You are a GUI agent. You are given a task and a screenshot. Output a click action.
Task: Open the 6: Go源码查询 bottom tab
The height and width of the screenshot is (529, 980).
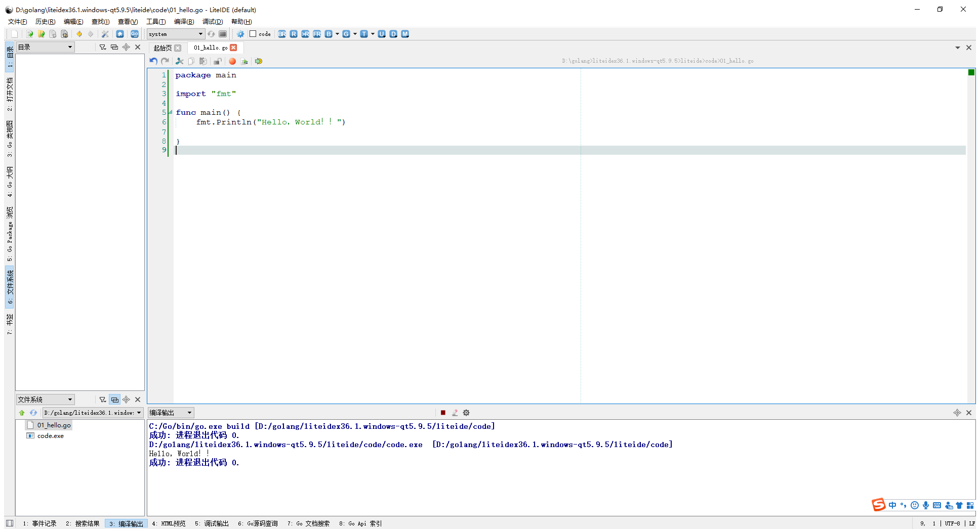258,523
